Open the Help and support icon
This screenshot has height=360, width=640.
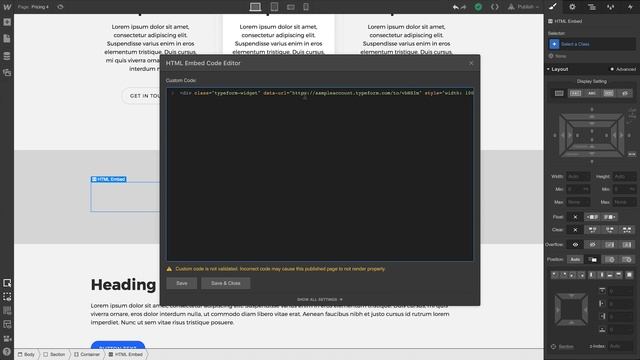point(7,351)
